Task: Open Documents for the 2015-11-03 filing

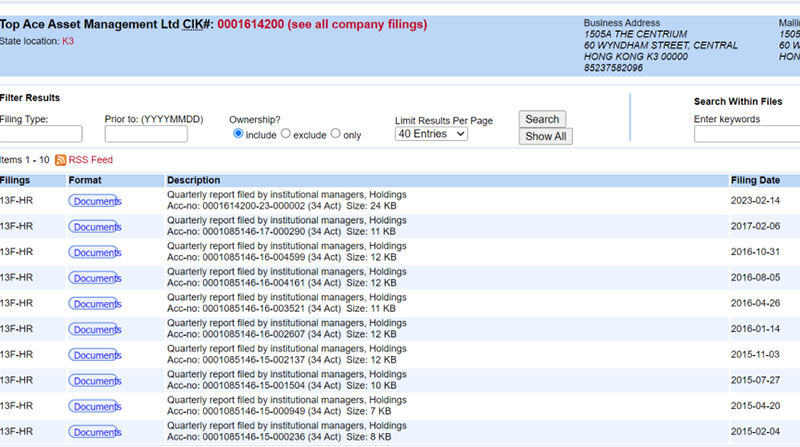Action: click(95, 355)
